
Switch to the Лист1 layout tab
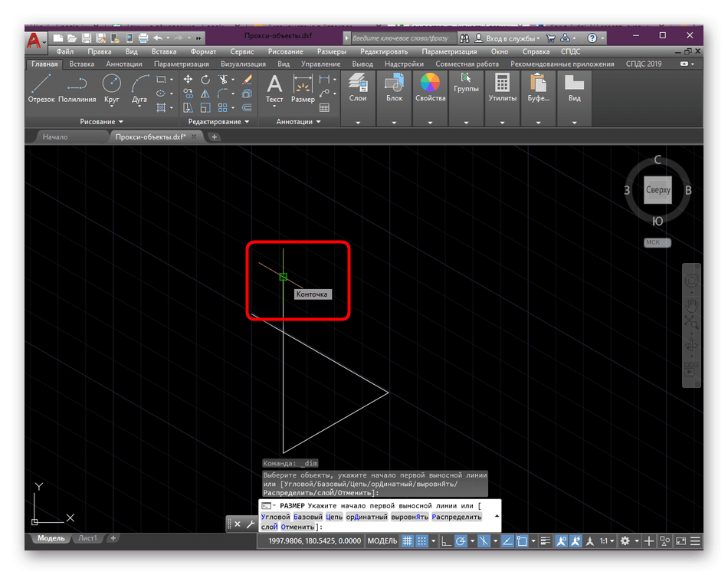tap(88, 538)
